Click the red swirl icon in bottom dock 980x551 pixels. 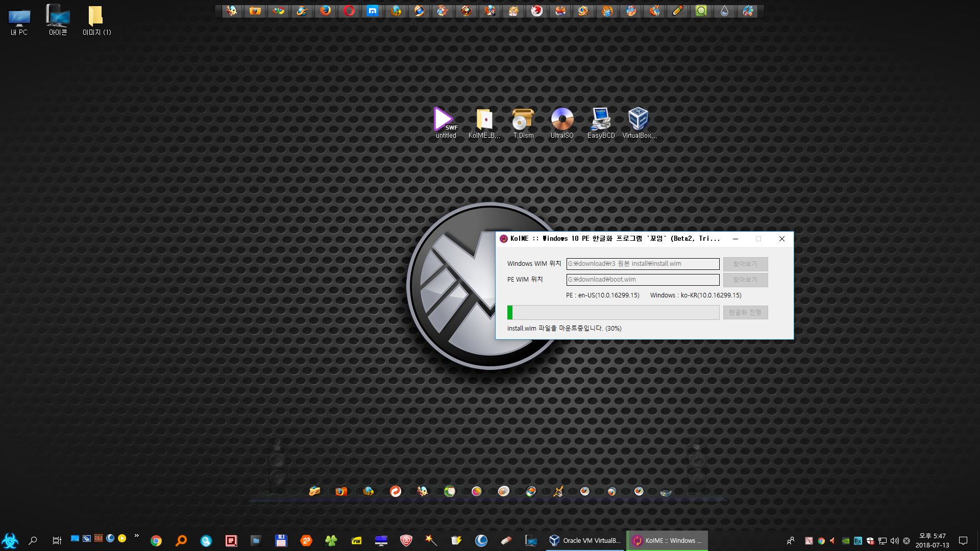click(395, 491)
